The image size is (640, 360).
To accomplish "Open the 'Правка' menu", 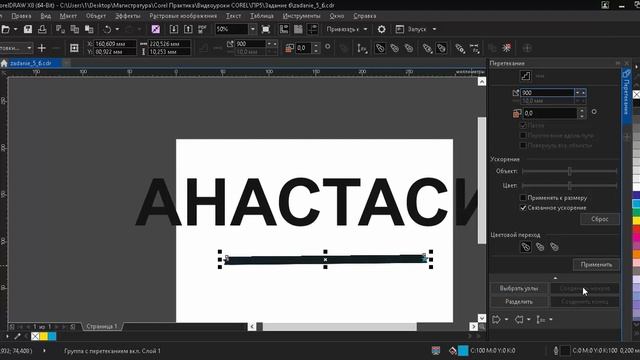I will click(x=21, y=16).
